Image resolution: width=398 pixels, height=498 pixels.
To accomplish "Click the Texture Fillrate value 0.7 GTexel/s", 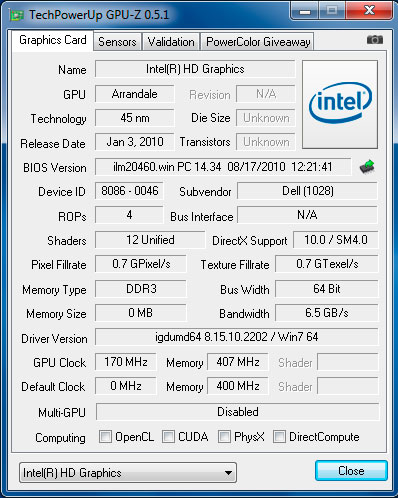I will click(327, 264).
